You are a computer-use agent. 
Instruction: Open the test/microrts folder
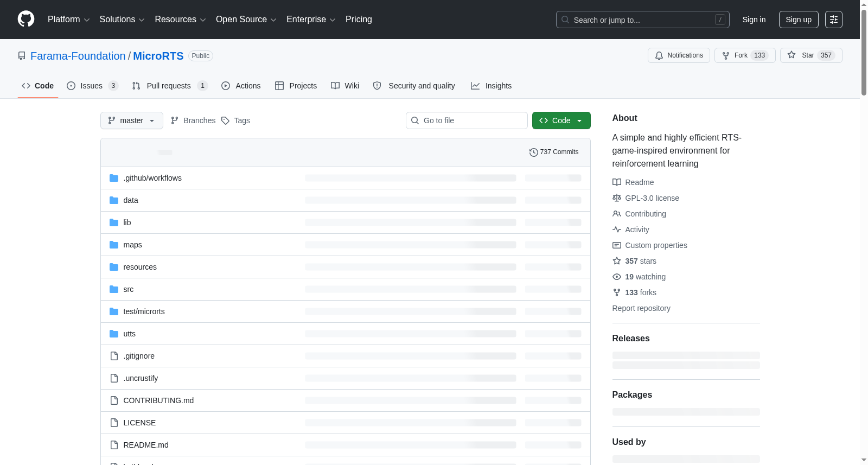tap(144, 311)
